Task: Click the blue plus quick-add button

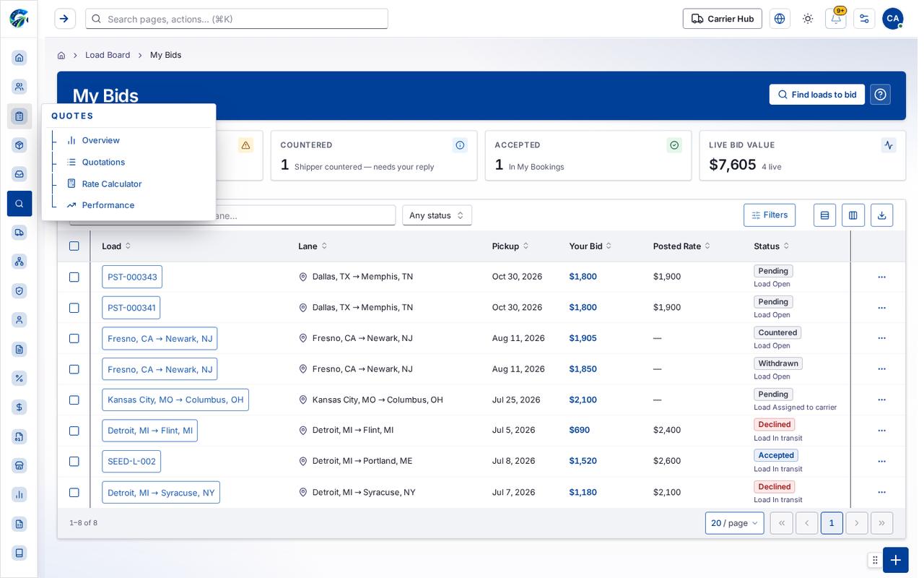Action: 895,560
